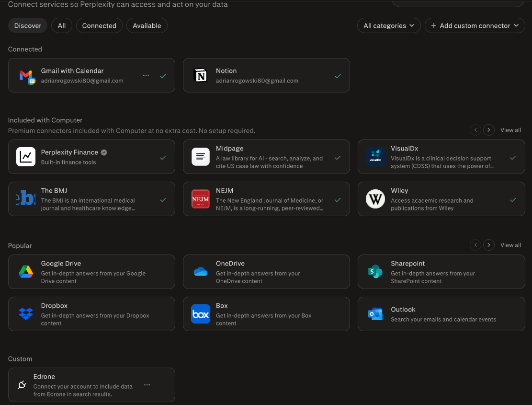Viewport: 532px width, 405px height.
Task: Click 'Search your emails and calendar events' text
Action: [x=443, y=320]
